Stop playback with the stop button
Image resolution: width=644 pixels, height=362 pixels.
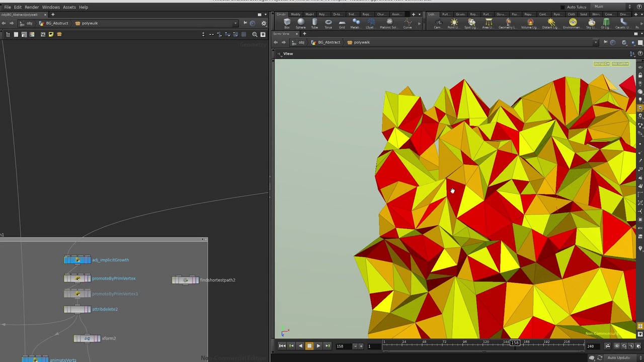(309, 346)
